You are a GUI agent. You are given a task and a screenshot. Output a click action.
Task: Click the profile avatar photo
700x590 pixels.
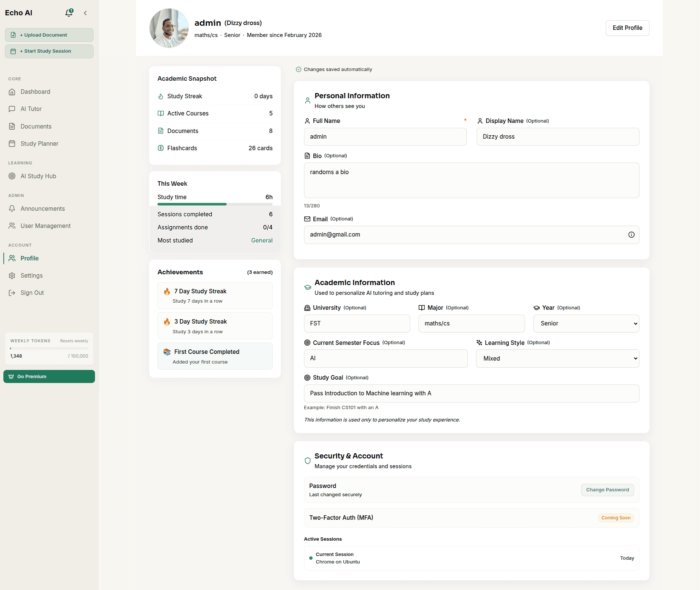169,28
